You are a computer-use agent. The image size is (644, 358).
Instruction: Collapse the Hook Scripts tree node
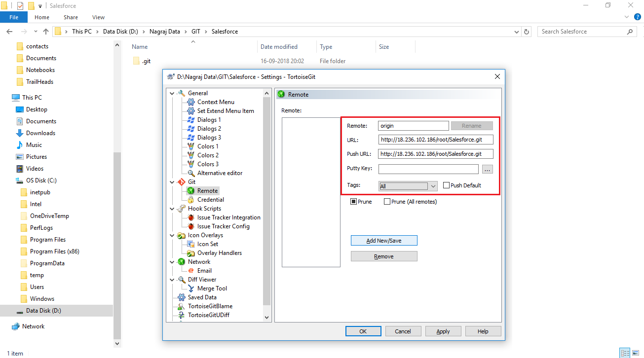click(x=172, y=209)
